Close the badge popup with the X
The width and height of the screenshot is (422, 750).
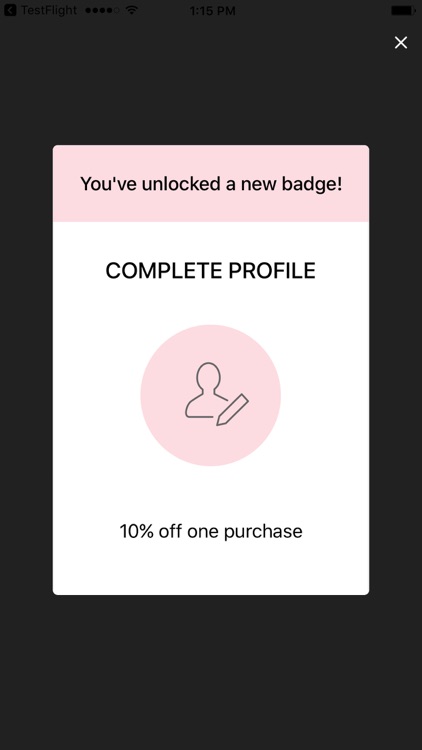(400, 43)
